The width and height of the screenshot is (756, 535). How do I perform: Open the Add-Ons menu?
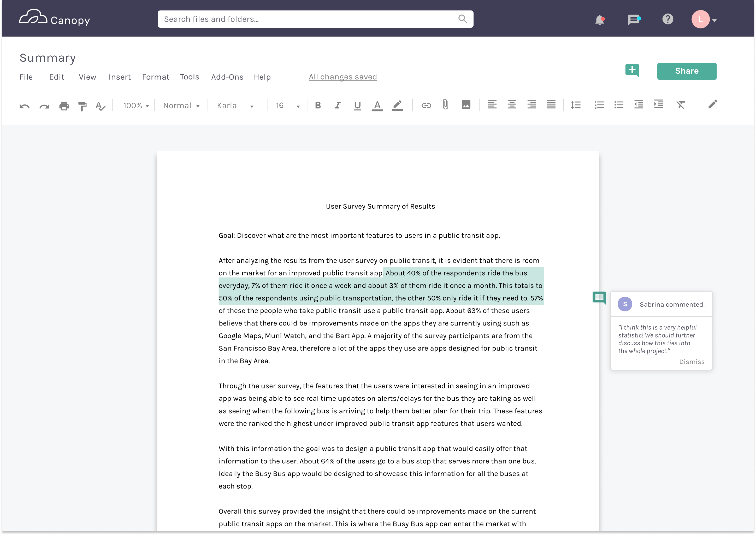227,77
